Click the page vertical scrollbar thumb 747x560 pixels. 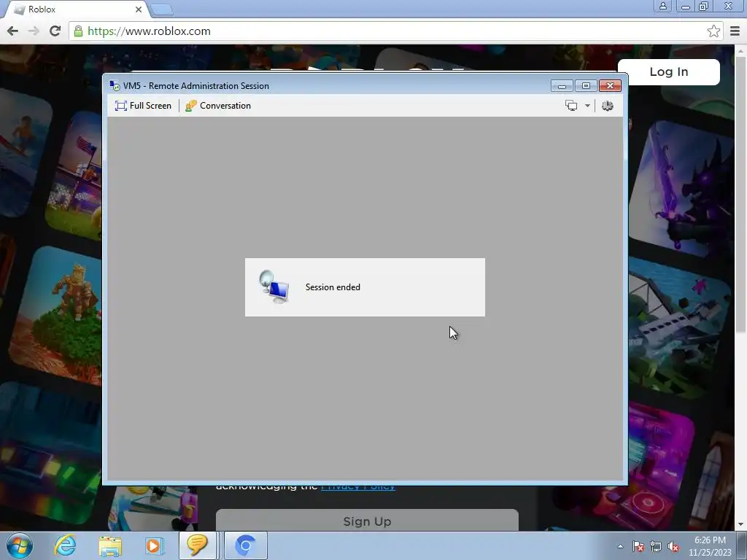[x=740, y=195]
